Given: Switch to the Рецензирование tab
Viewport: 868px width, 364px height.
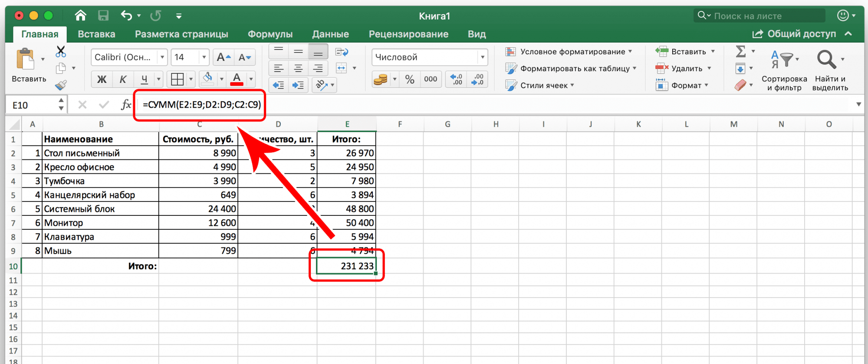Looking at the screenshot, I should 408,34.
